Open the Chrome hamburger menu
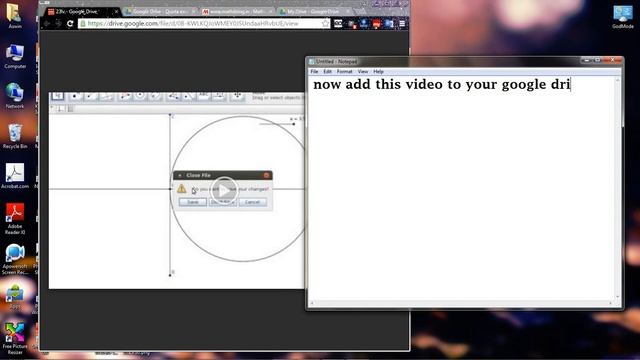The width and height of the screenshot is (640, 360). [402, 24]
